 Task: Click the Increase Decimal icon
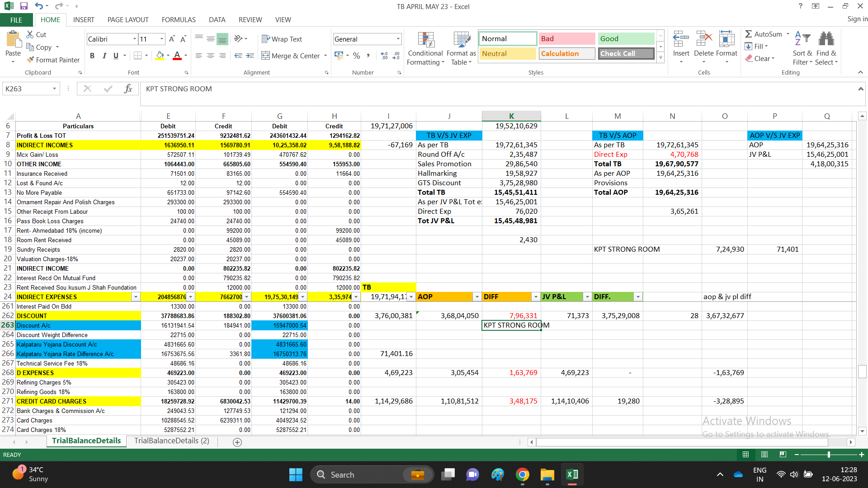point(384,56)
